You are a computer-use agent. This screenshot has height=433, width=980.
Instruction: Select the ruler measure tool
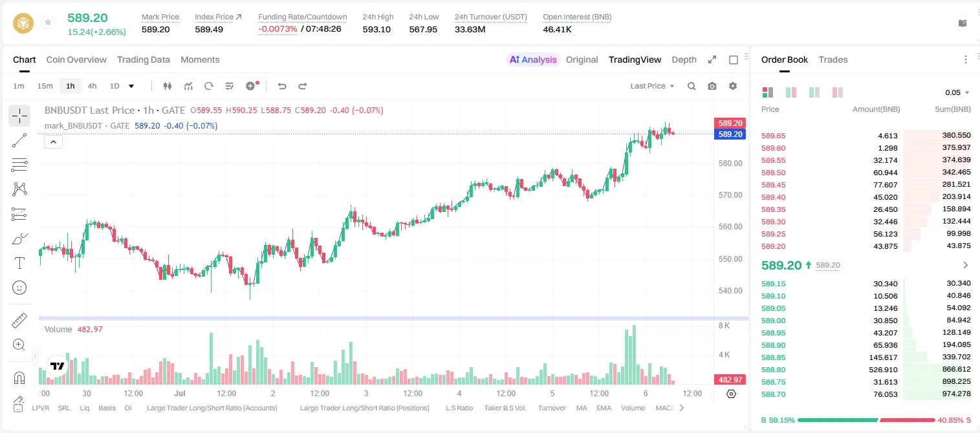coord(19,321)
